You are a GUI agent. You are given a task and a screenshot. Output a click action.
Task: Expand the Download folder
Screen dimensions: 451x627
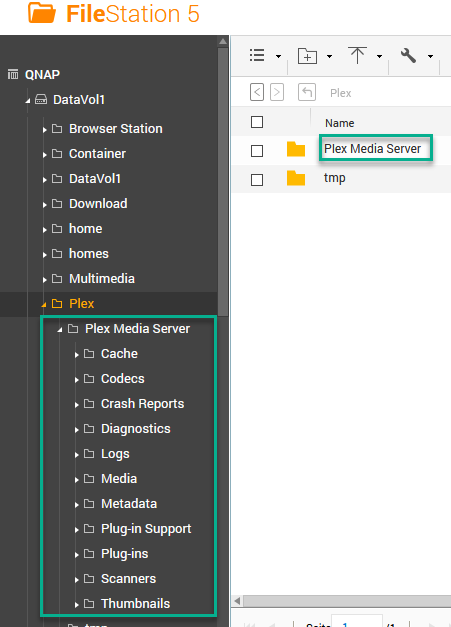[x=44, y=205]
